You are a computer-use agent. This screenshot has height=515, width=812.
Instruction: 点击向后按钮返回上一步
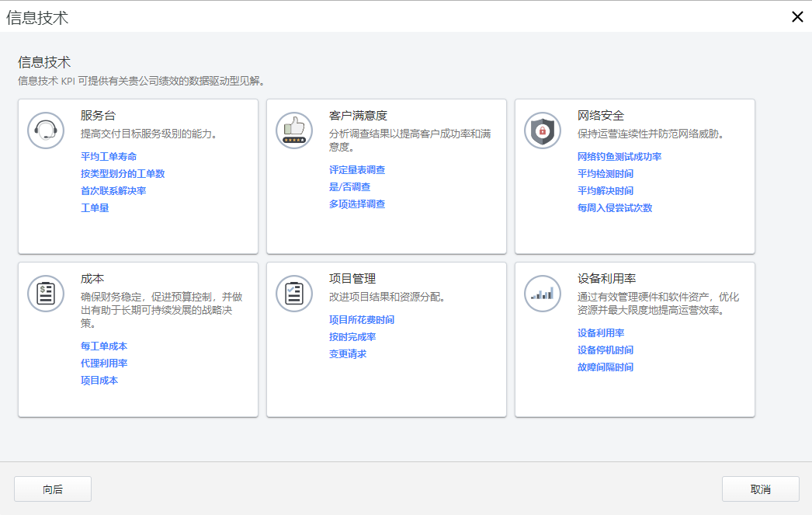point(52,489)
